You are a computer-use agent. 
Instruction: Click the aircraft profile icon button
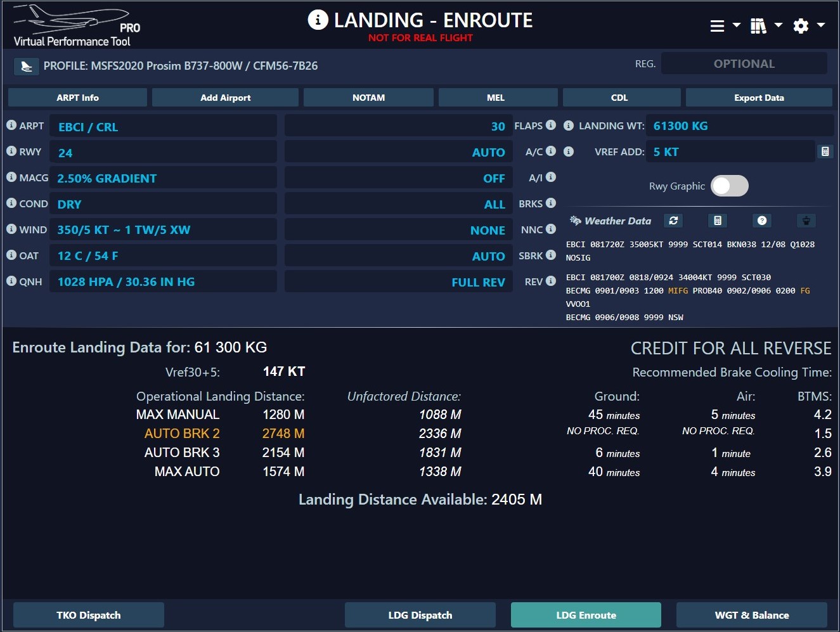point(26,66)
